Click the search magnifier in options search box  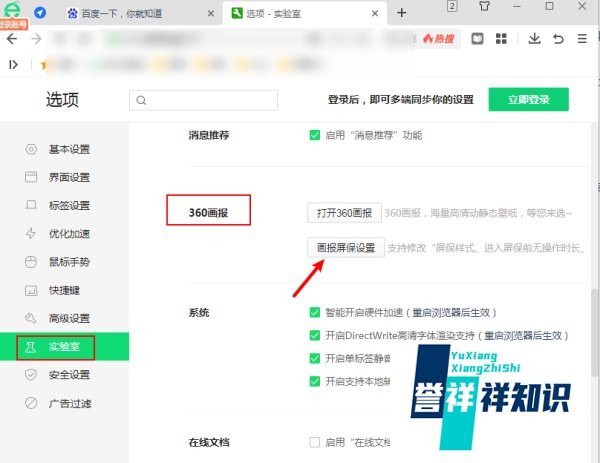point(141,100)
